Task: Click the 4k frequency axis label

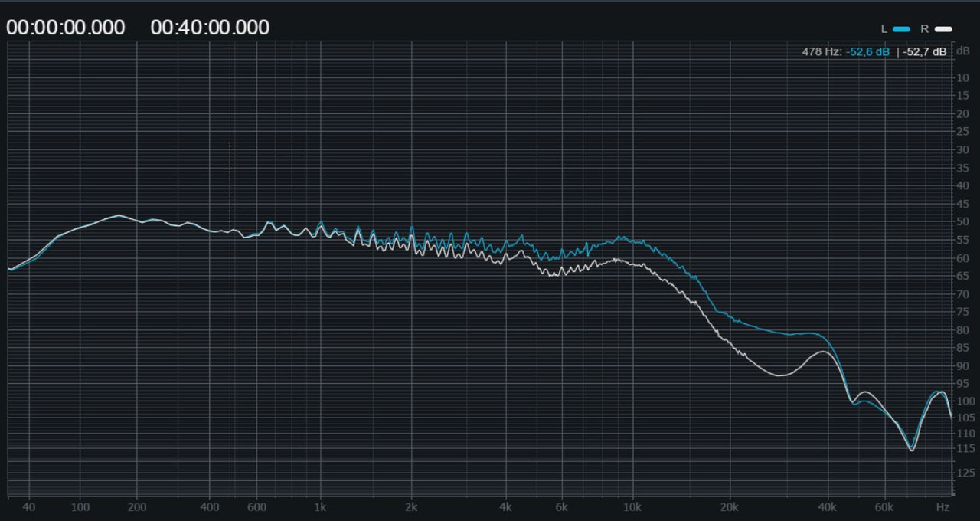Action: click(x=506, y=507)
